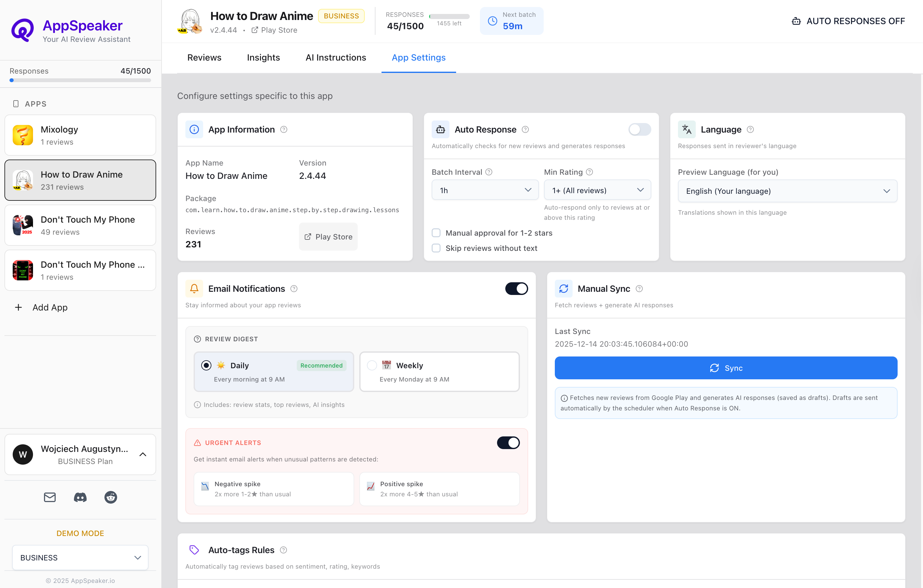Viewport: 923px width, 588px height.
Task: Click the mail icon below the profile
Action: (50, 497)
